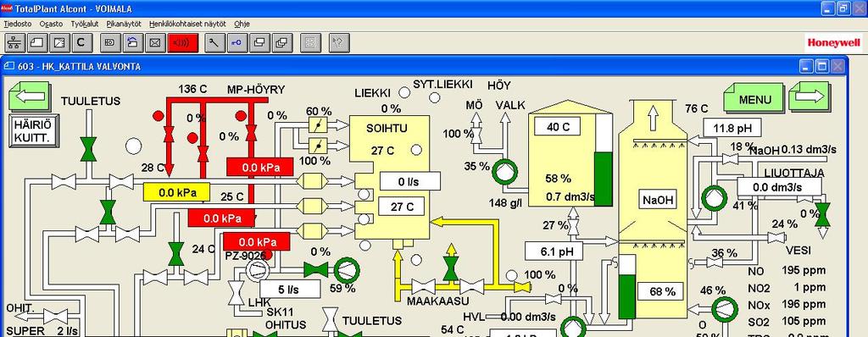
Task: Expand the Työkalut menu
Action: [x=84, y=24]
